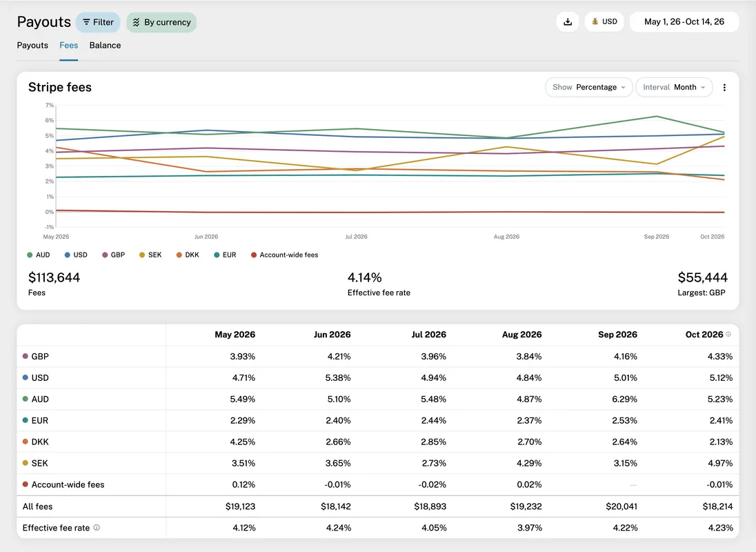
Task: Click the AUD row color dot in table
Action: point(25,399)
